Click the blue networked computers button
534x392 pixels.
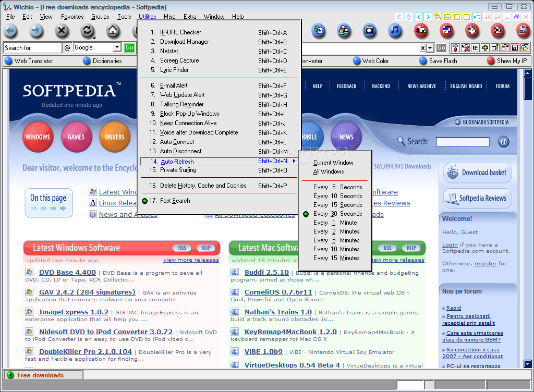(344, 31)
